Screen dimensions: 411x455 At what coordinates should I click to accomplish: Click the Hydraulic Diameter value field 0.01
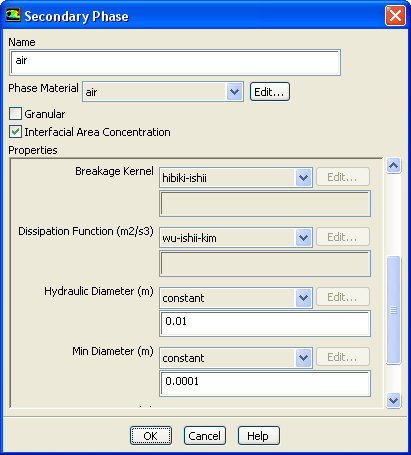coord(265,323)
